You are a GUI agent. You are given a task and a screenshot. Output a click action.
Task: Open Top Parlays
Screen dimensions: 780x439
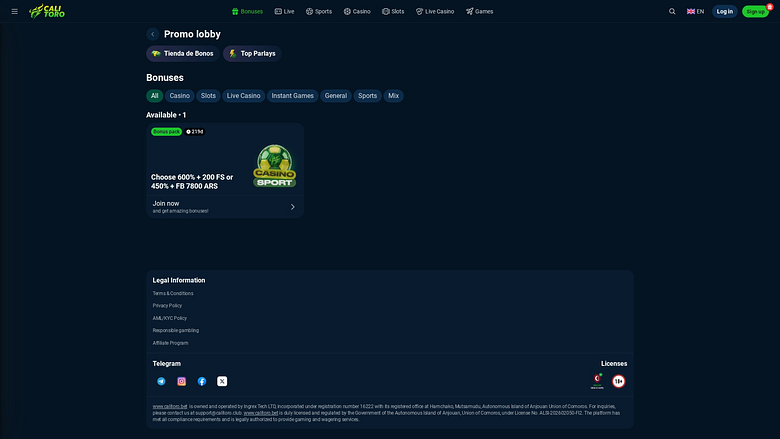252,54
